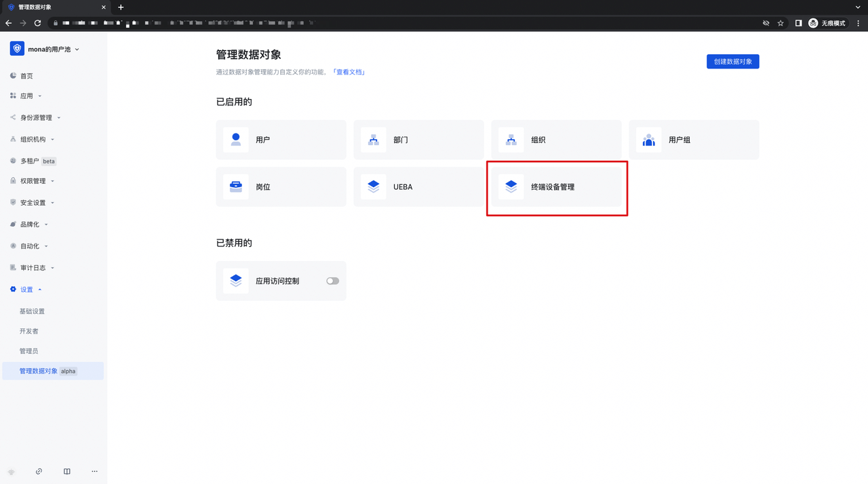Click the 用户组 group icon
This screenshot has width=868, height=484.
coord(648,140)
